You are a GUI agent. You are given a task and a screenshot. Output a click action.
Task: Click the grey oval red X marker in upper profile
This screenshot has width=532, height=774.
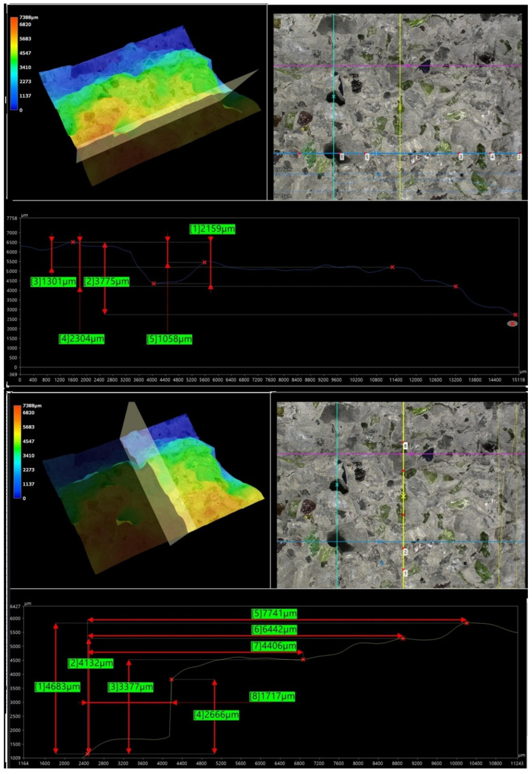pos(513,324)
